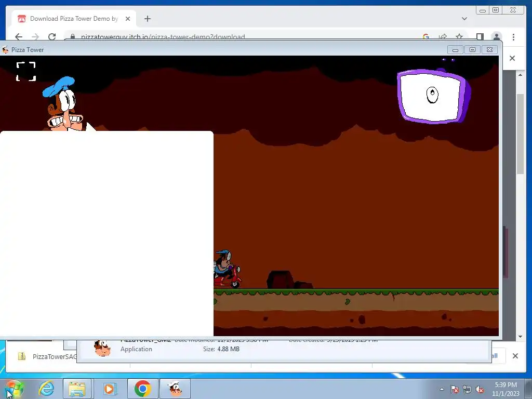Click the Chrome back arrow button

click(19, 37)
